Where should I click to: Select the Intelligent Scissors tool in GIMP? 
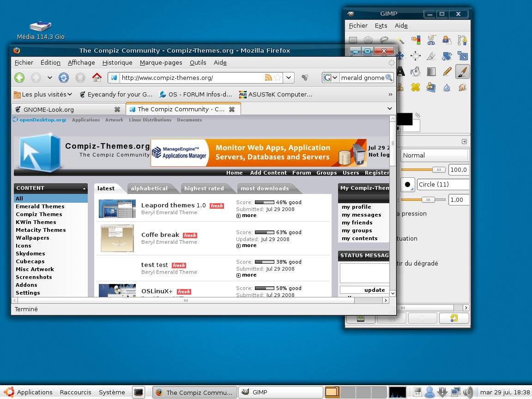tap(431, 40)
